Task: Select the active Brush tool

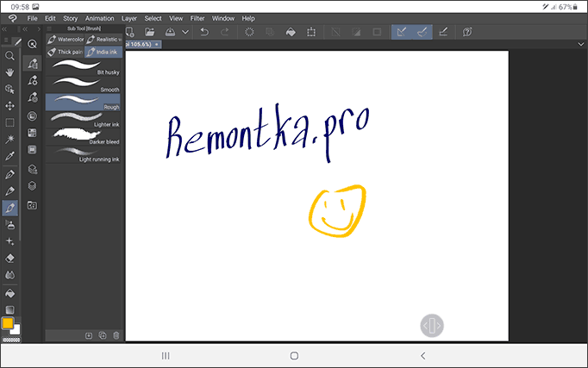Action: pyautogui.click(x=9, y=208)
